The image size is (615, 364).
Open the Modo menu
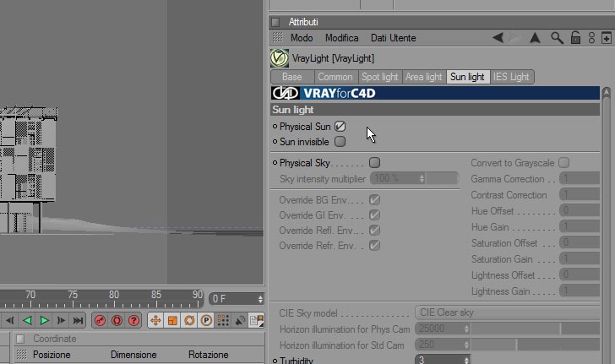click(302, 38)
